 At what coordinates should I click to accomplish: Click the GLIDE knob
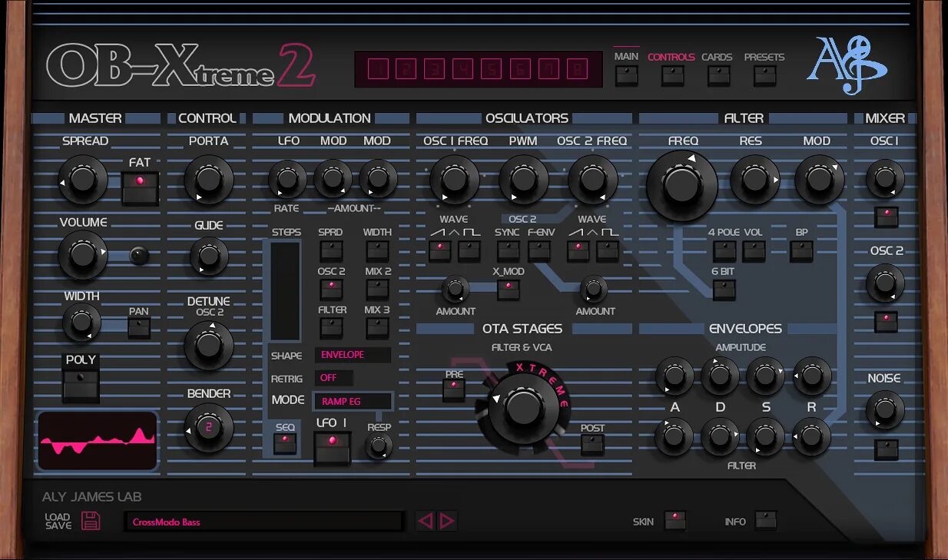click(x=208, y=256)
